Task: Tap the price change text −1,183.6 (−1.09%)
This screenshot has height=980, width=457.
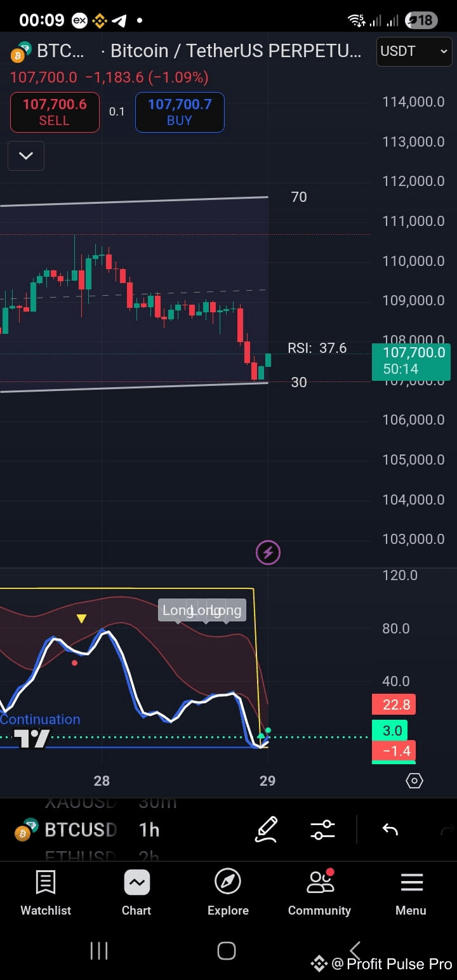Action: pos(147,77)
